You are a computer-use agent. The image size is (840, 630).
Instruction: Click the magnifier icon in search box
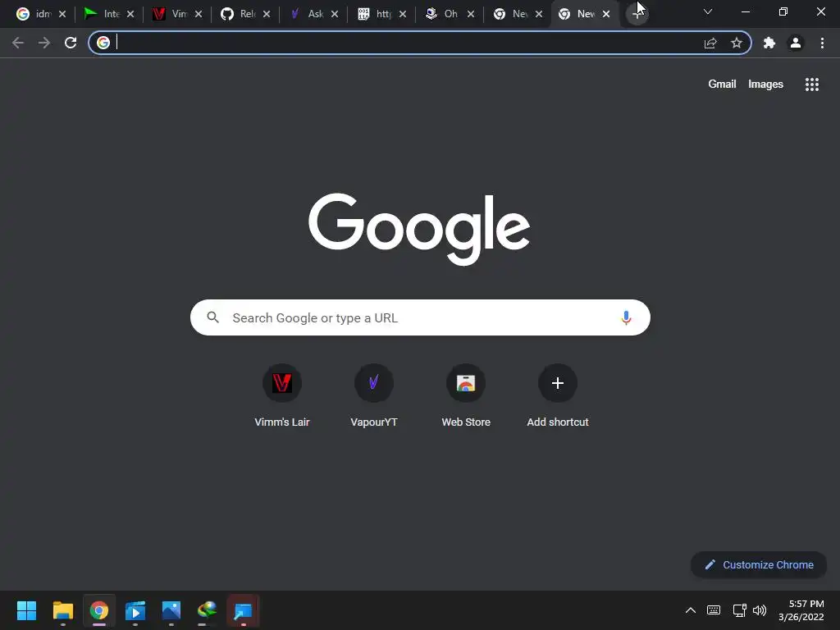click(213, 317)
